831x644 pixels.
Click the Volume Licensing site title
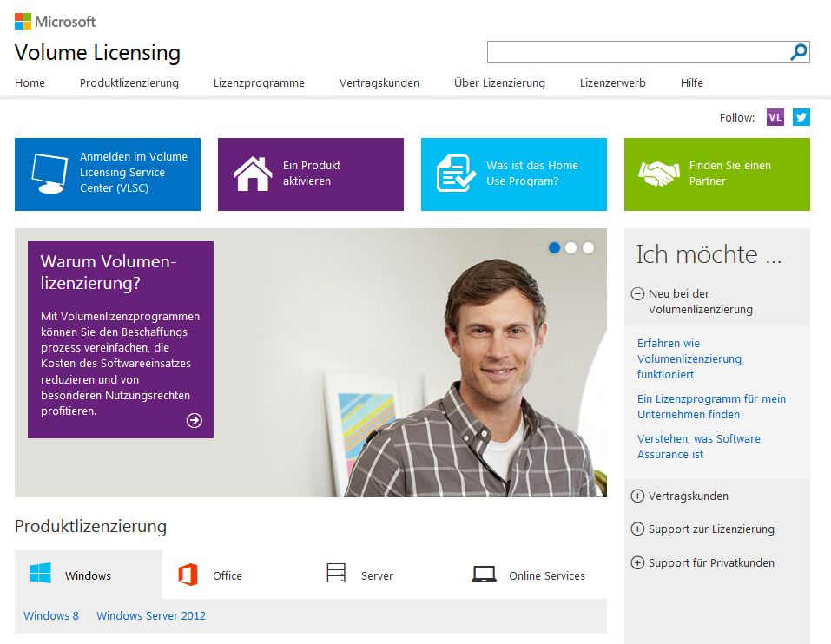[x=97, y=52]
